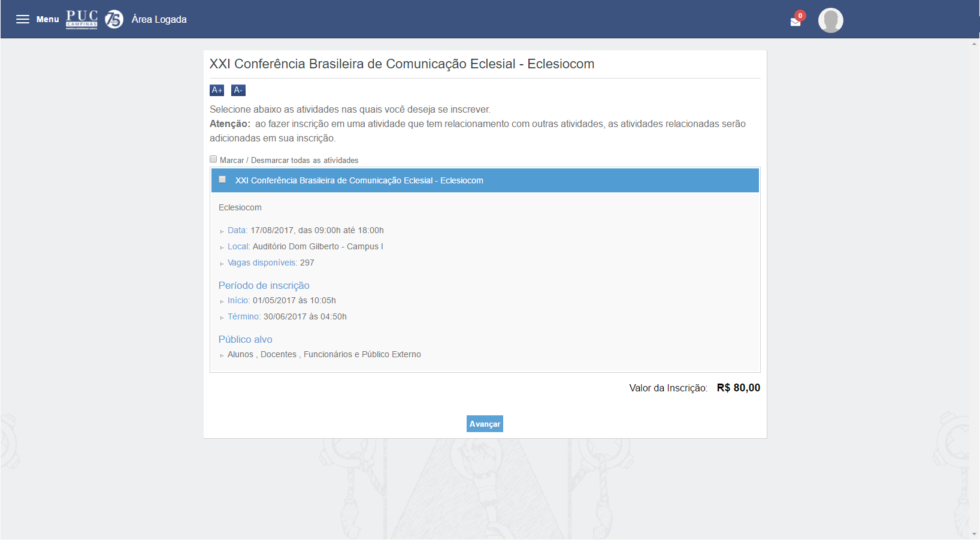Image resolution: width=980 pixels, height=540 pixels.
Task: Click the 75 anniversary logo
Action: click(114, 19)
